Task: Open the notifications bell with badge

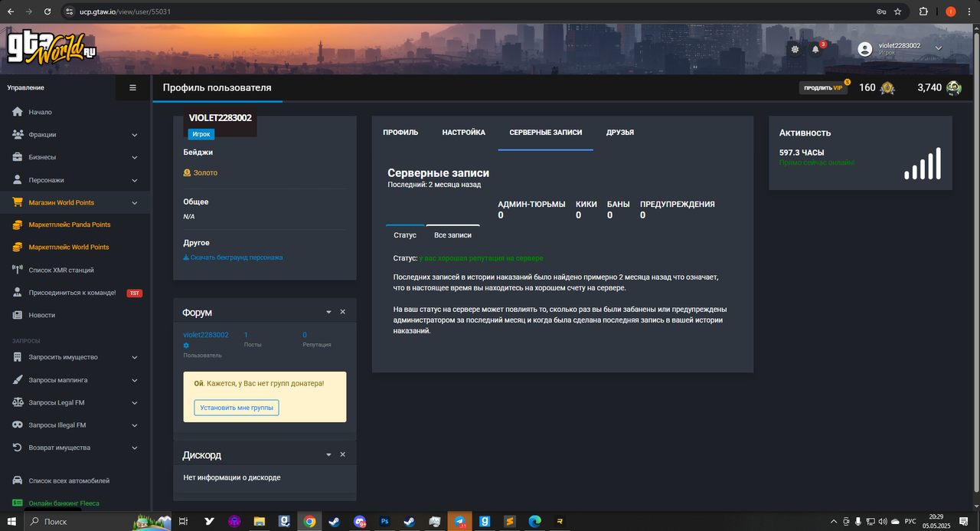Action: click(816, 50)
